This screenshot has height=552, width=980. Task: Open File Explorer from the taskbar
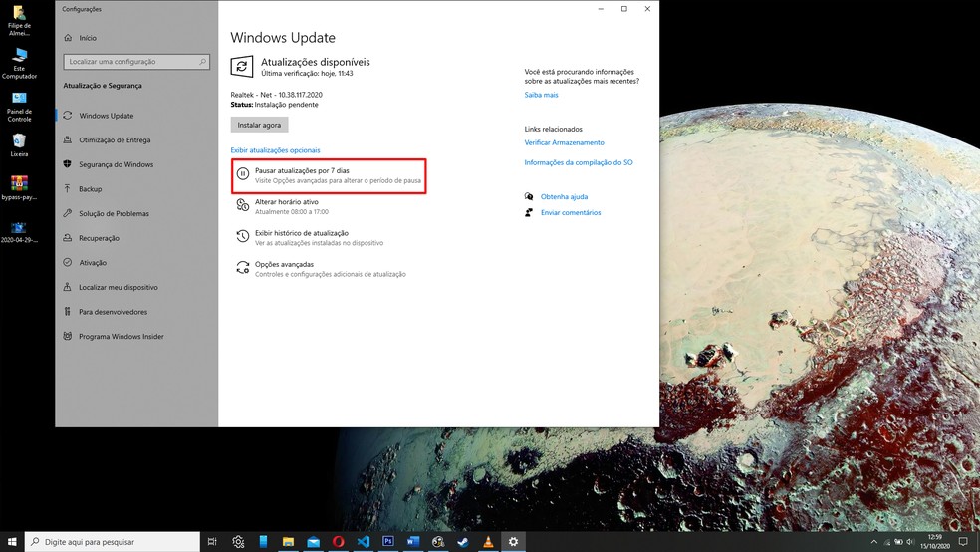288,541
